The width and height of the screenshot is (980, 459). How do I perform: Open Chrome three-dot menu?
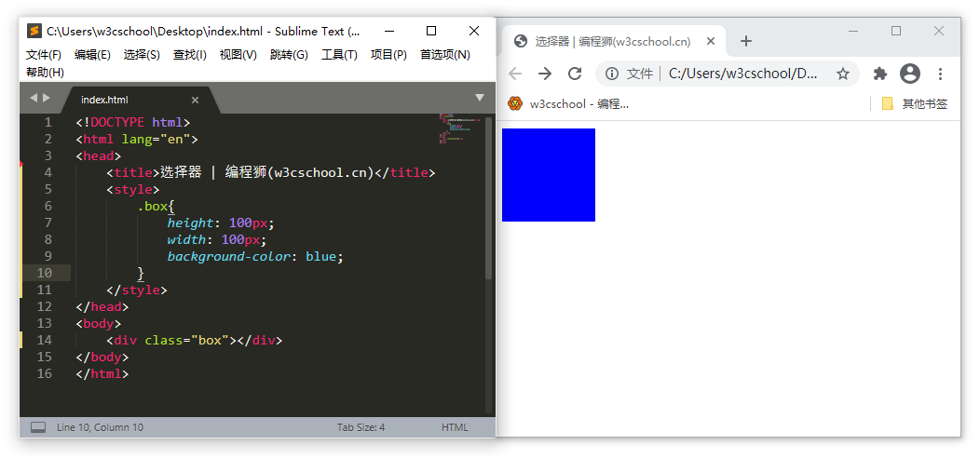tap(940, 74)
